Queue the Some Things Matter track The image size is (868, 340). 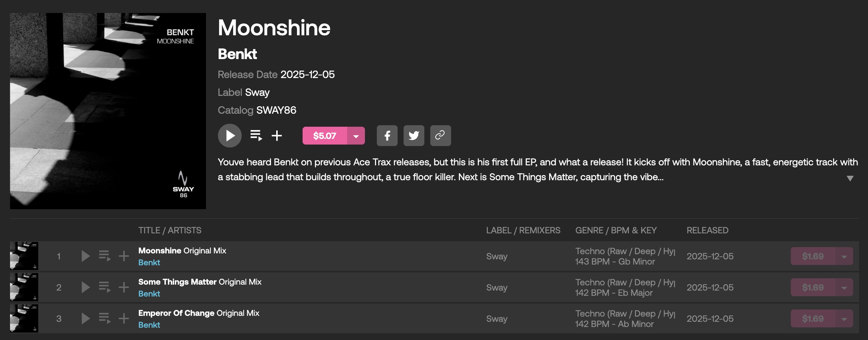(104, 287)
